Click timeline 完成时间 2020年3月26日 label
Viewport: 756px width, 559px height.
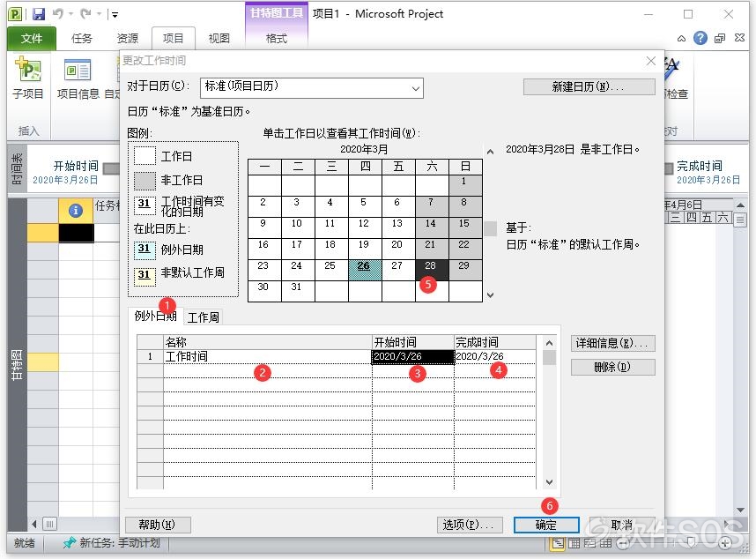pyautogui.click(x=708, y=173)
